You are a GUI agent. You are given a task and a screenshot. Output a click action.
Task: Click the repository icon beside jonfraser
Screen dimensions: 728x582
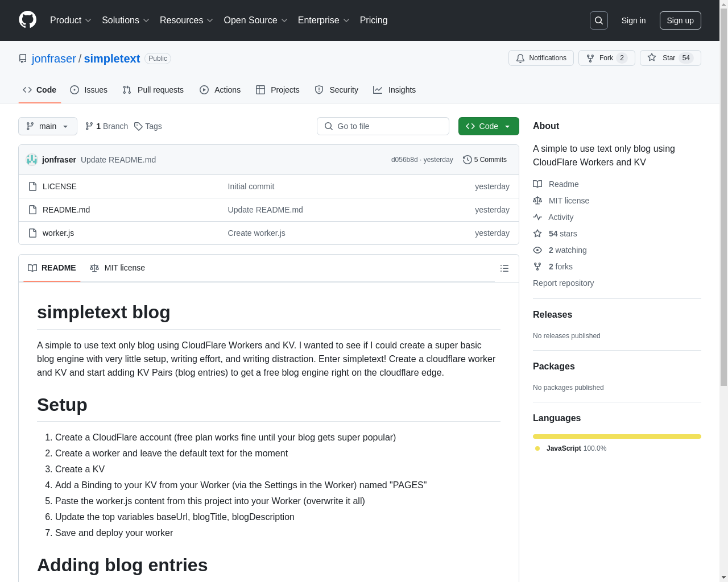tap(23, 59)
